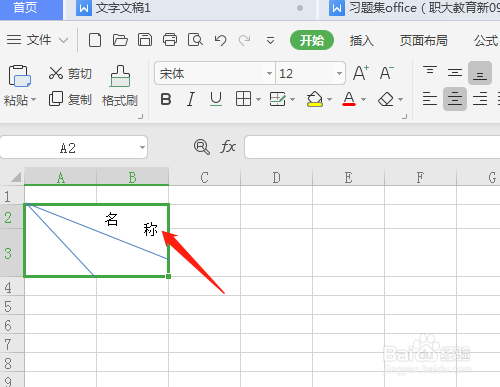Expand the quick access toolbar customize arrow
The width and height of the screenshot is (500, 387).
tap(270, 41)
